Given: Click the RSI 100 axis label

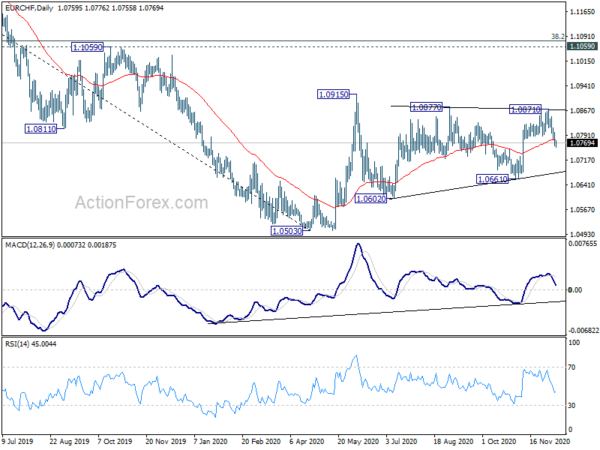Looking at the screenshot, I should pyautogui.click(x=574, y=343).
